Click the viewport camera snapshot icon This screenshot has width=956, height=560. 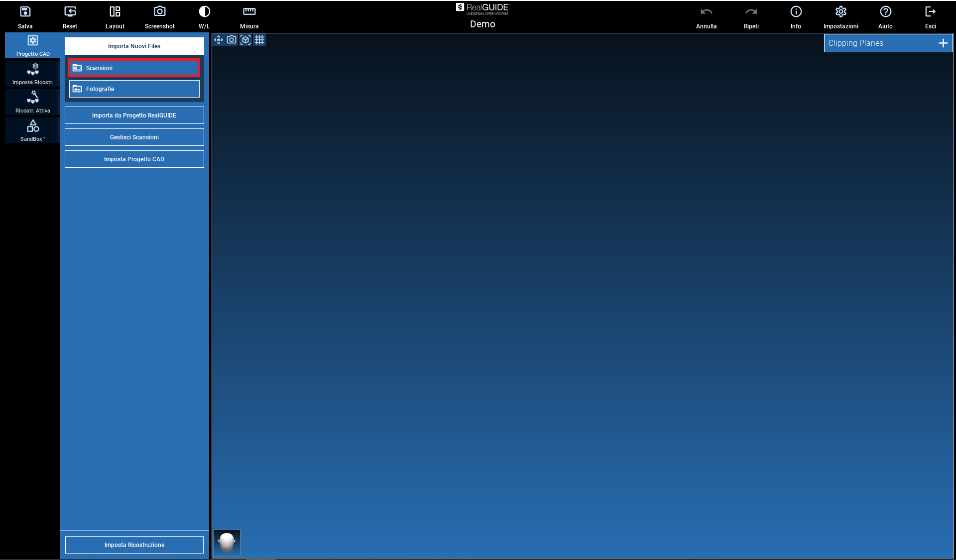tap(232, 40)
